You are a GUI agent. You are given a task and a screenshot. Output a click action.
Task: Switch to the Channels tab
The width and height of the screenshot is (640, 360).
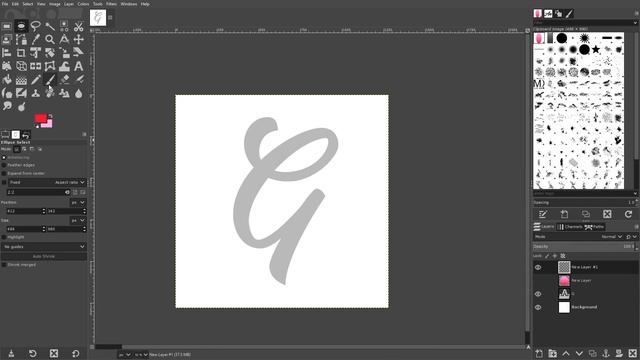coord(570,227)
